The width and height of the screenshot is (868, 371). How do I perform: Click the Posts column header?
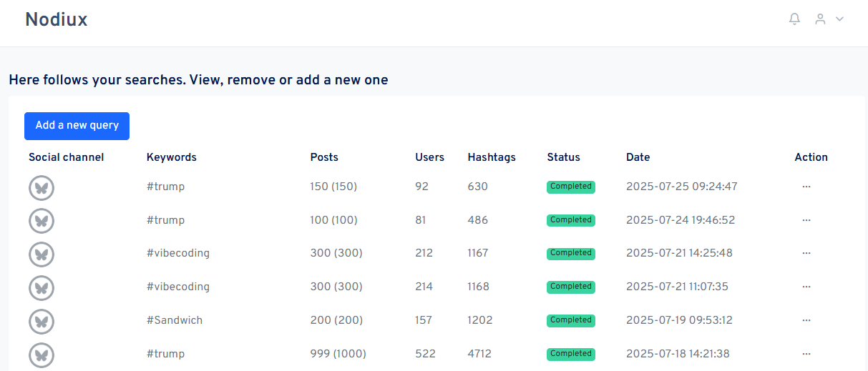click(324, 157)
